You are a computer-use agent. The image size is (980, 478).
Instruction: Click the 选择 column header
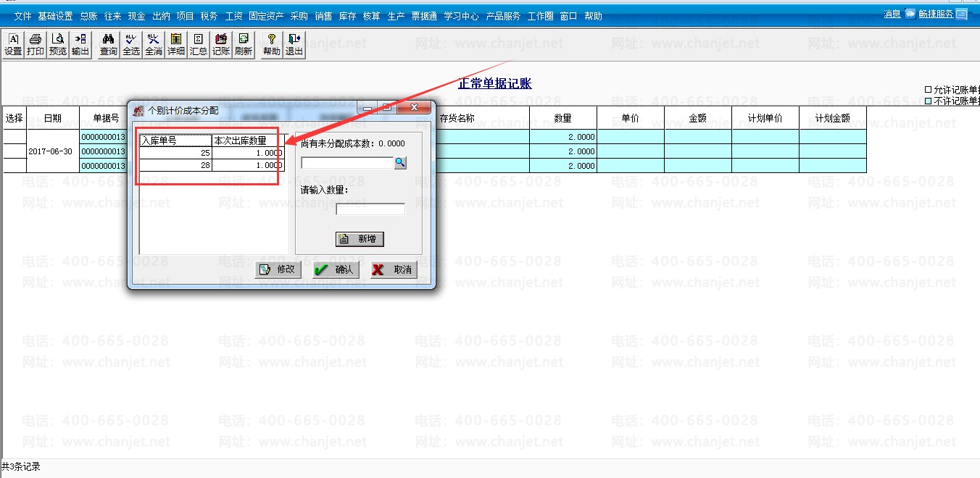pos(14,118)
